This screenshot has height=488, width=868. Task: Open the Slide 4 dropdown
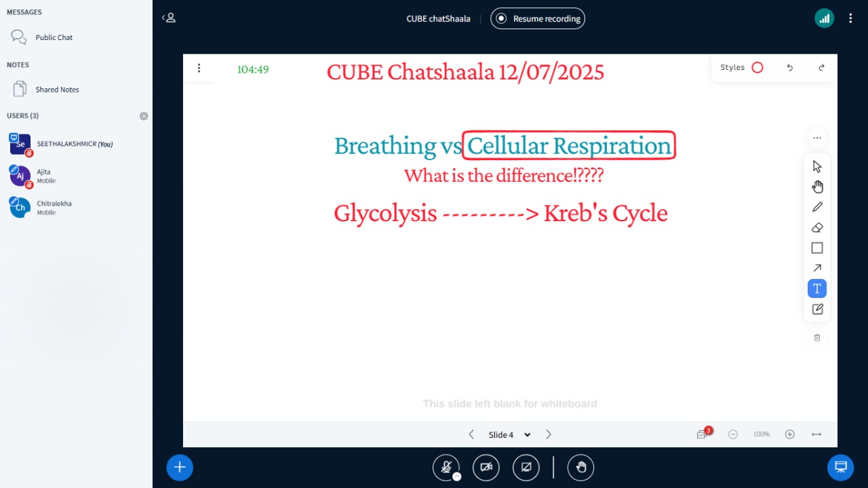point(509,434)
